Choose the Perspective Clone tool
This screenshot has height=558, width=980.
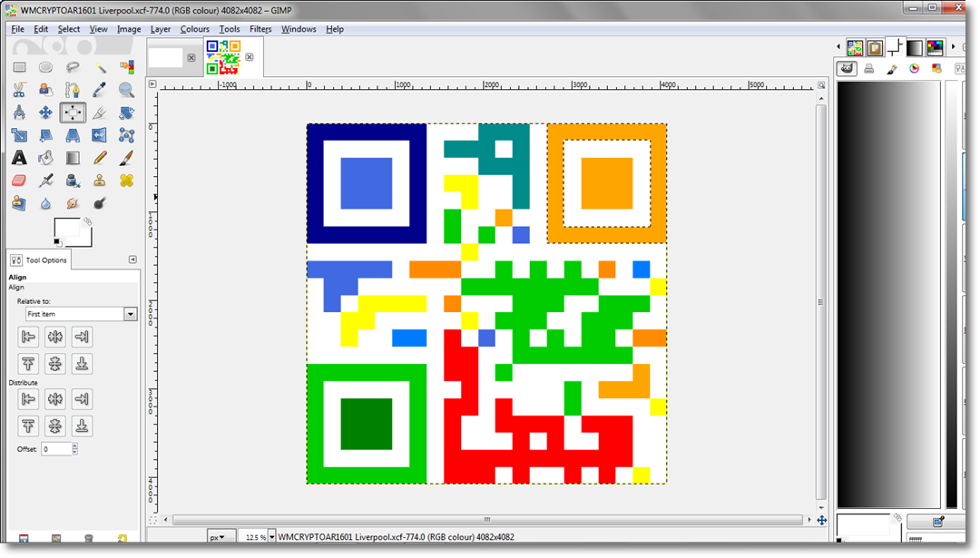click(19, 203)
